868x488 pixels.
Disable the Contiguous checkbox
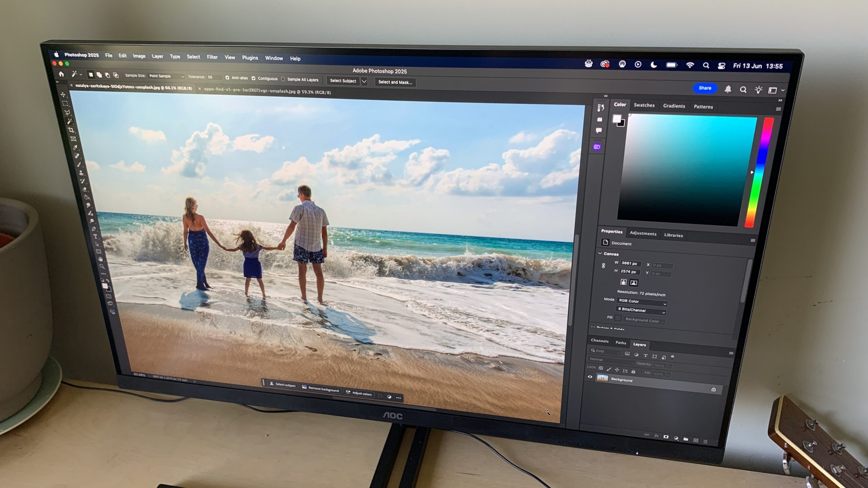[254, 79]
